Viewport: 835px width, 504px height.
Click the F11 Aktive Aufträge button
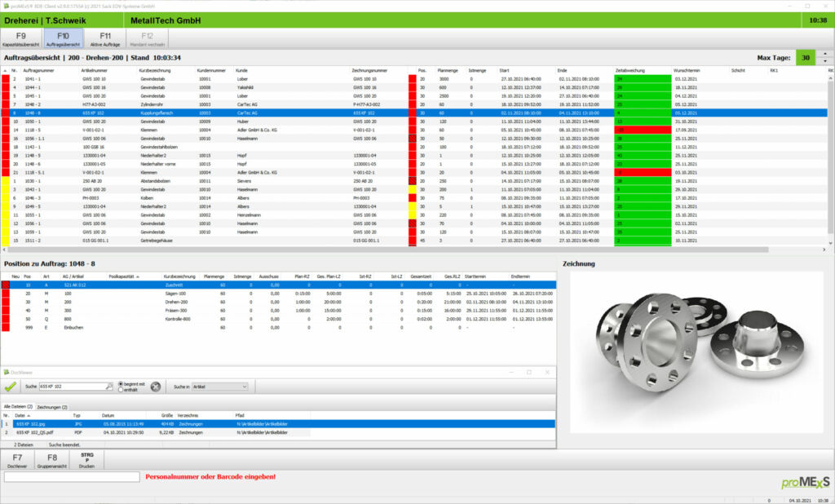tap(106, 39)
